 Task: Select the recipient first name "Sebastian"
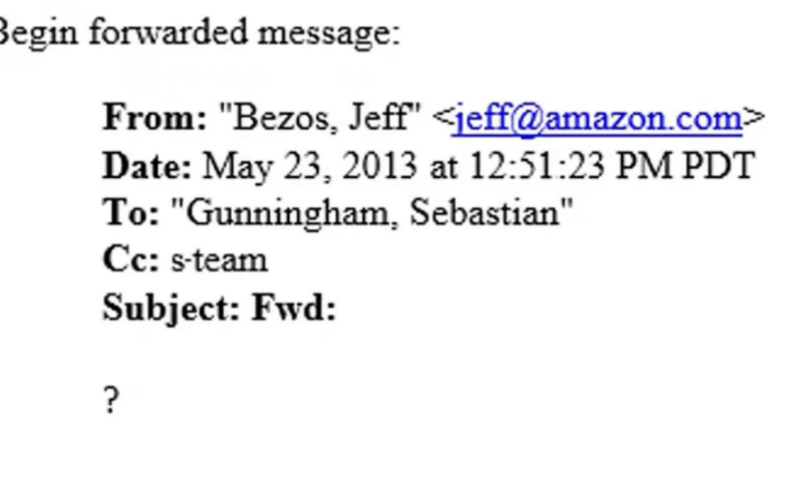pos(485,212)
